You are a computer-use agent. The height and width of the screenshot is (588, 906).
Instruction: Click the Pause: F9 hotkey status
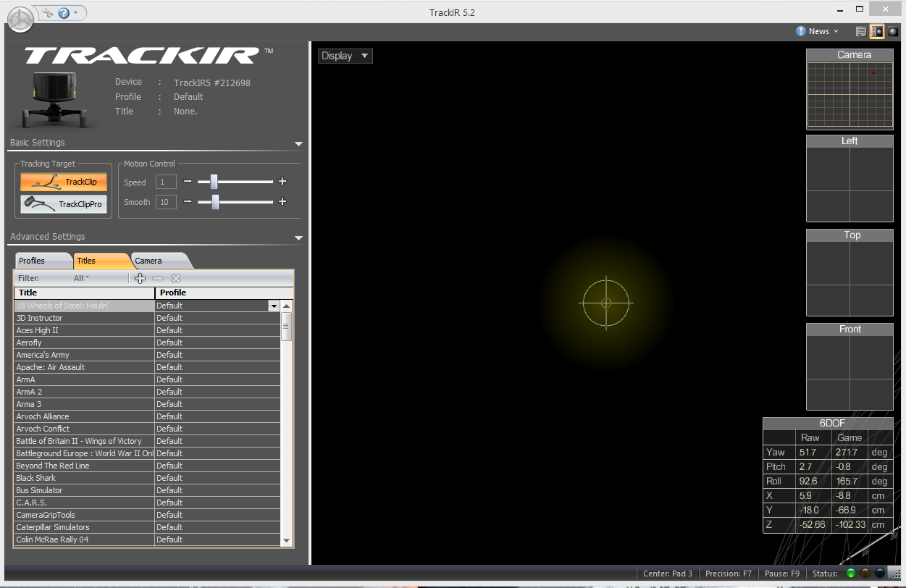pyautogui.click(x=781, y=574)
